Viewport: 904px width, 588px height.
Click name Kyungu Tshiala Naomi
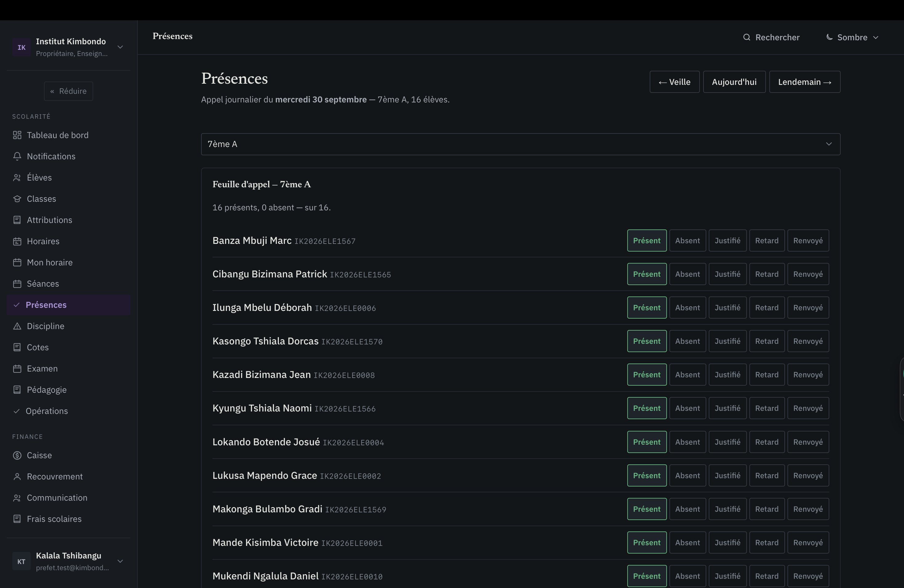tap(262, 408)
